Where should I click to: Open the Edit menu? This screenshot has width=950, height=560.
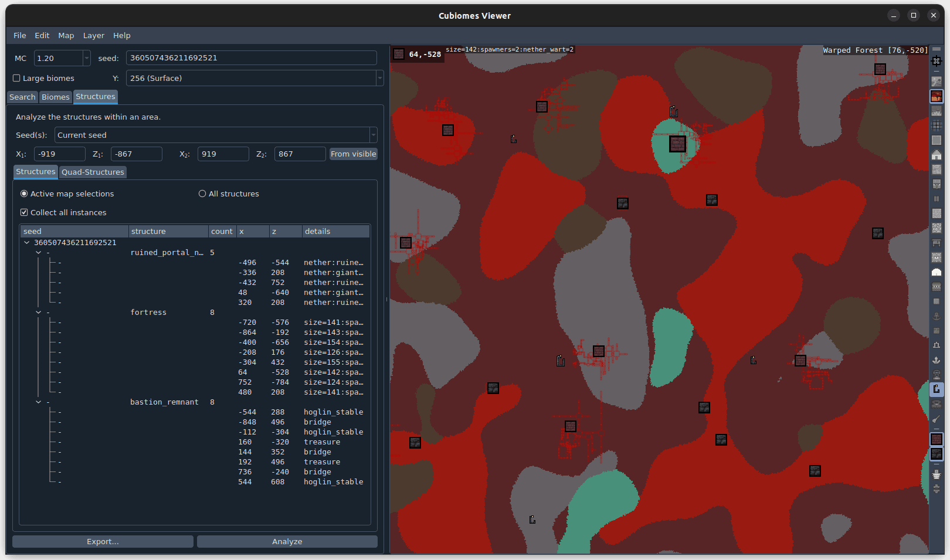coord(42,35)
